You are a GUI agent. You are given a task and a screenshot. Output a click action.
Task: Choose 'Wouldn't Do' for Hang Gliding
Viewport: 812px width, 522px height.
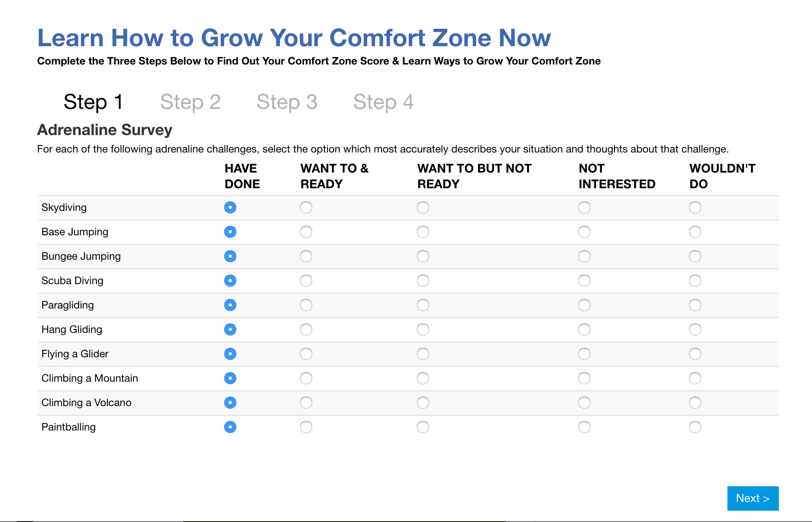click(x=695, y=329)
